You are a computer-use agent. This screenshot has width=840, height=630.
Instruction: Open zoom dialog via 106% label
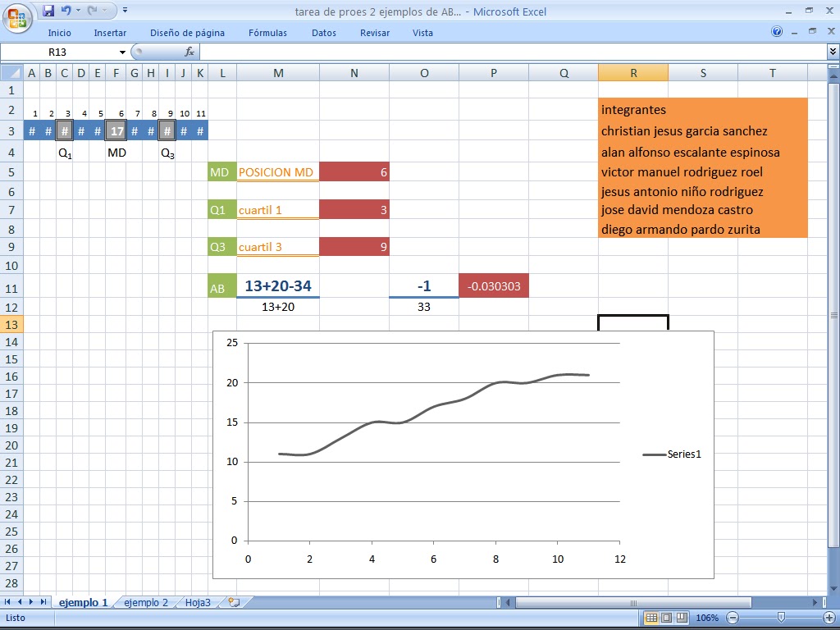click(x=706, y=618)
